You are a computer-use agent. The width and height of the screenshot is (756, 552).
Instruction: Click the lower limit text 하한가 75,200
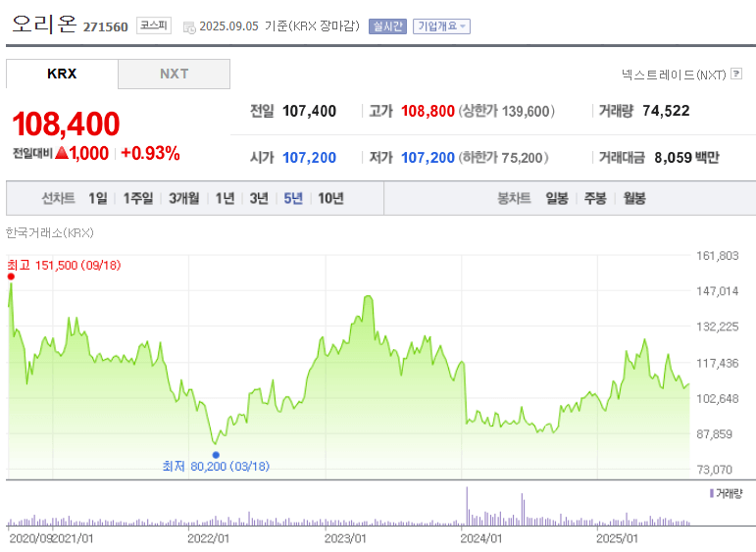[503, 158]
